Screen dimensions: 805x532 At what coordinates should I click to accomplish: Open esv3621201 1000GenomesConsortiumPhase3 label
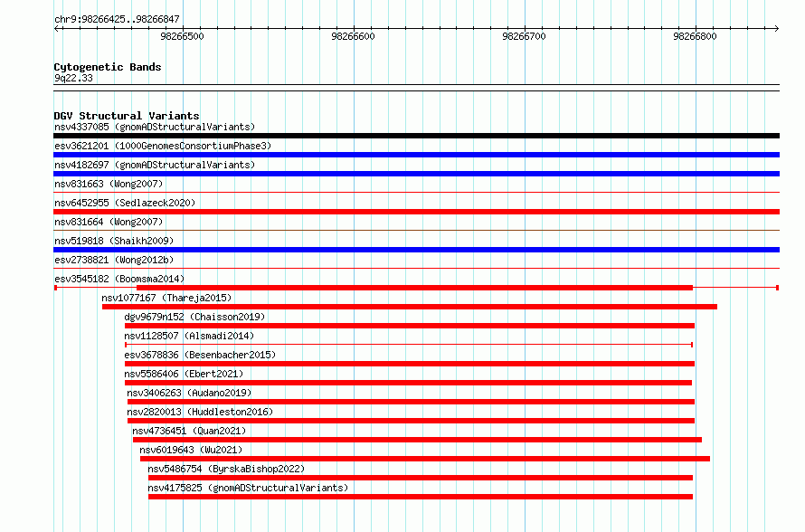[163, 146]
